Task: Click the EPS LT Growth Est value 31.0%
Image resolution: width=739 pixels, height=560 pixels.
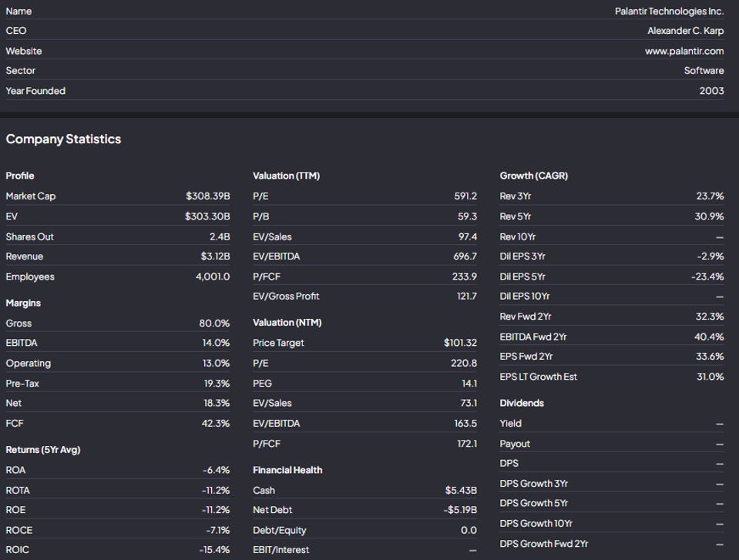Action: click(710, 377)
